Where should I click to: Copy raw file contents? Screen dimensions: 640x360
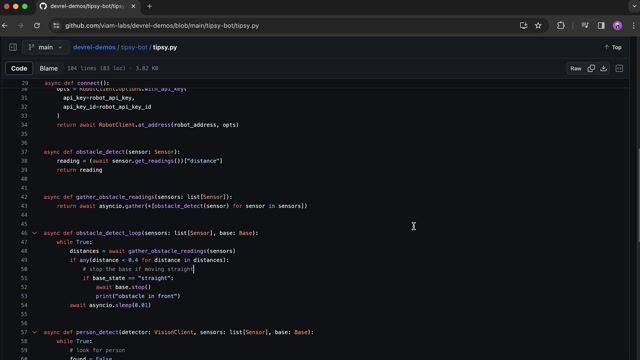pyautogui.click(x=591, y=69)
